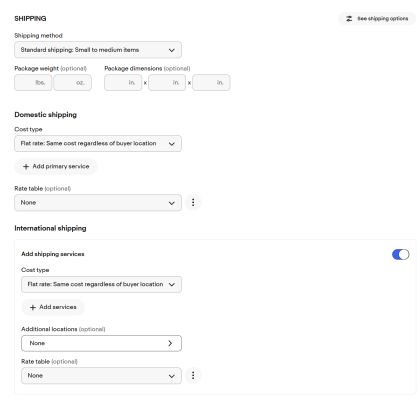Open the domestic Rate table three-dot menu

coord(193,202)
